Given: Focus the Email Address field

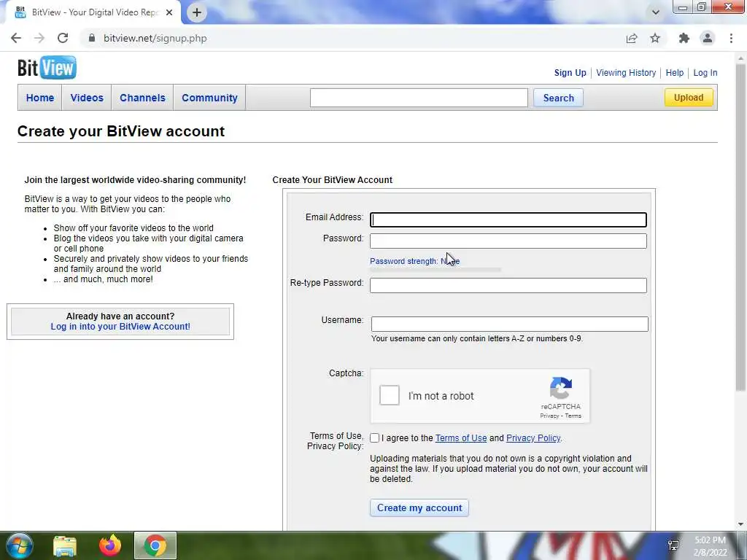Looking at the screenshot, I should coord(508,219).
